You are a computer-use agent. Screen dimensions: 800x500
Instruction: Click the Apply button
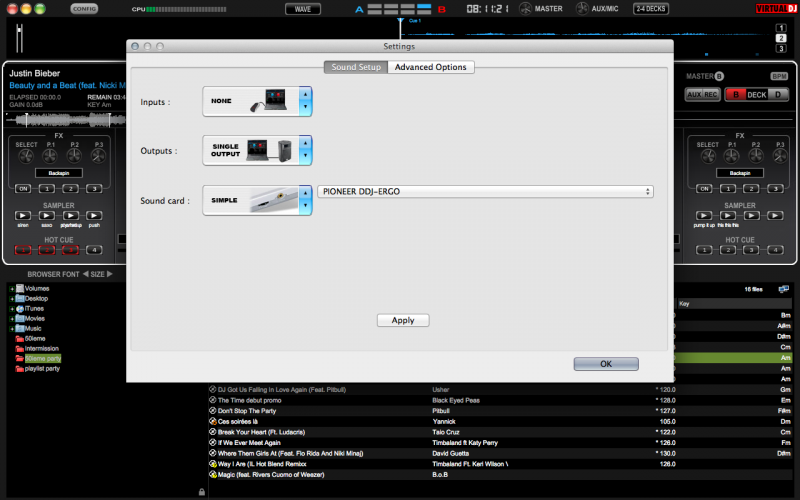(403, 320)
